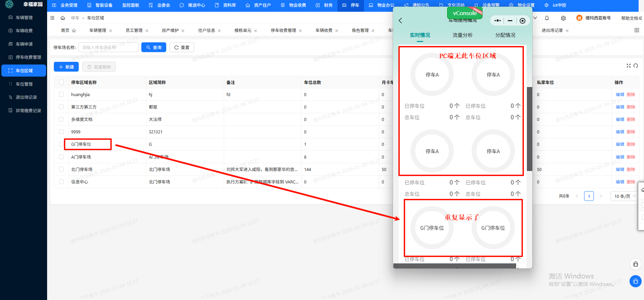The image size is (644, 300).
Task: Click the 停车场名称 search input field
Action: 109,47
